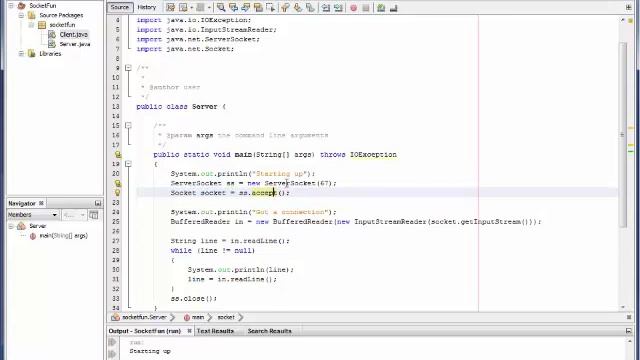This screenshot has height=360, width=640.
Task: Toggle bookmark on current line
Action: click(310, 7)
